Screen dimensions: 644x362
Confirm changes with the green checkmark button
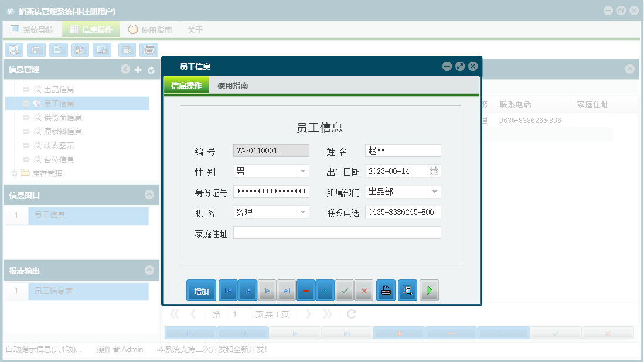point(345,290)
